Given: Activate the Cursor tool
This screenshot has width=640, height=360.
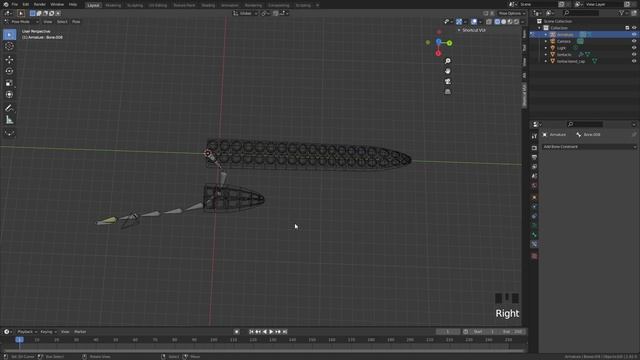Looking at the screenshot, I should coord(9,46).
